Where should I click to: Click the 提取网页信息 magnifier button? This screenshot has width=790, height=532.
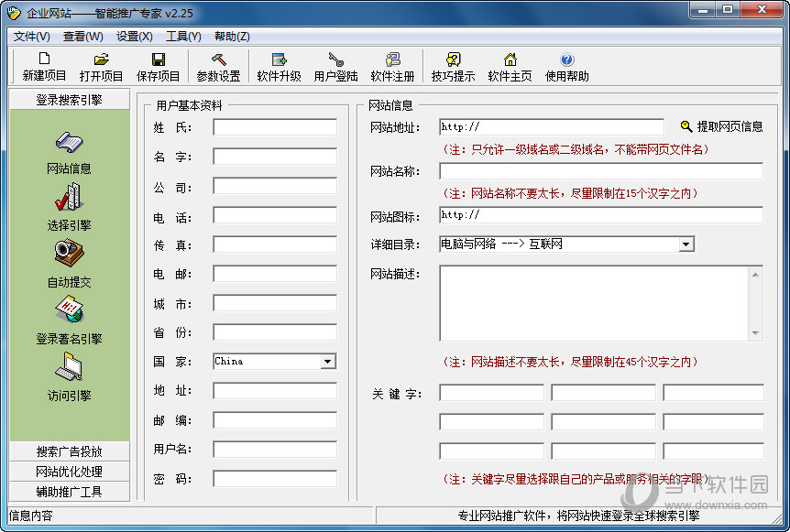click(721, 126)
